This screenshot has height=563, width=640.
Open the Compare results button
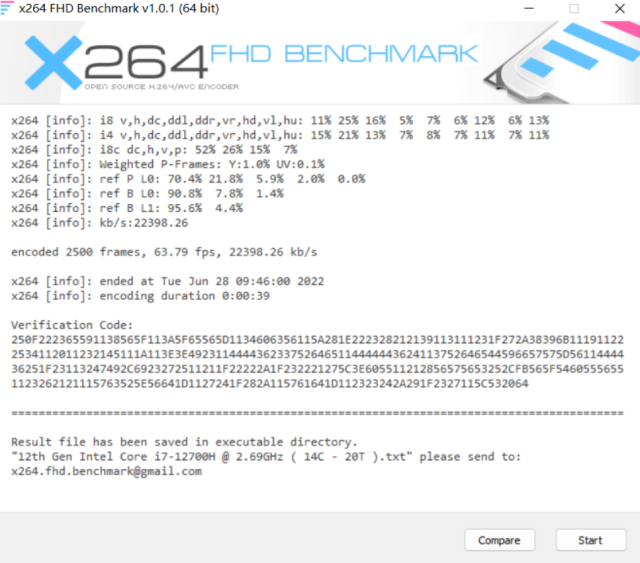point(499,540)
